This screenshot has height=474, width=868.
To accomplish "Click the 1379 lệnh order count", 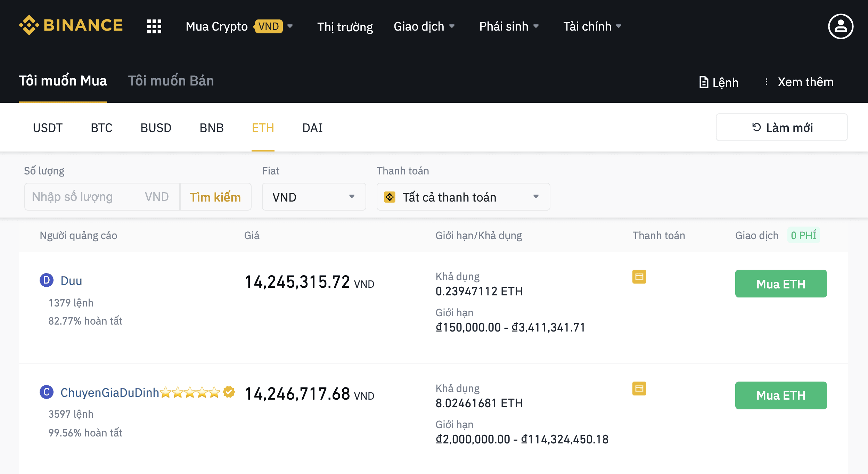I will [x=71, y=303].
